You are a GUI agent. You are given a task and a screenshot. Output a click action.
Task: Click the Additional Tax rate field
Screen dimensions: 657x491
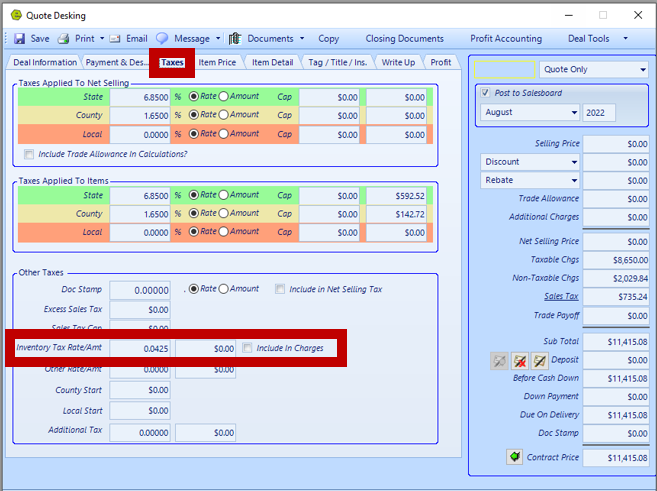tap(140, 433)
